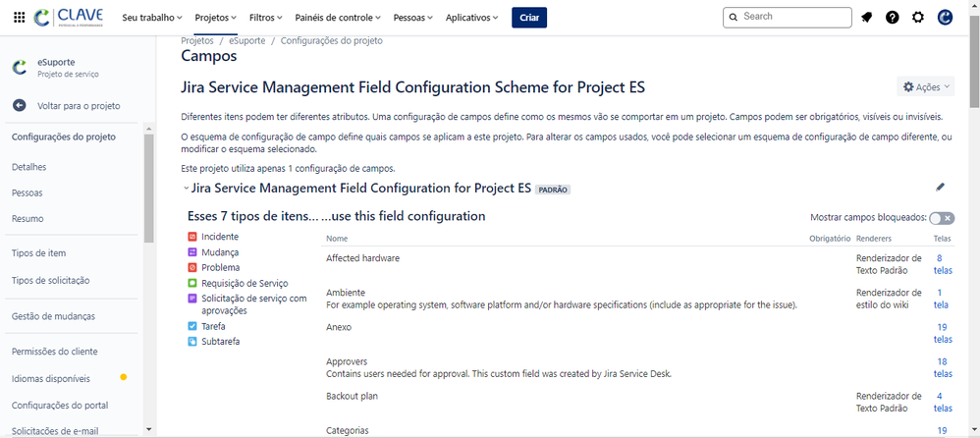980x438 pixels.
Task: Click the Tarefa issue type icon
Action: (x=192, y=326)
